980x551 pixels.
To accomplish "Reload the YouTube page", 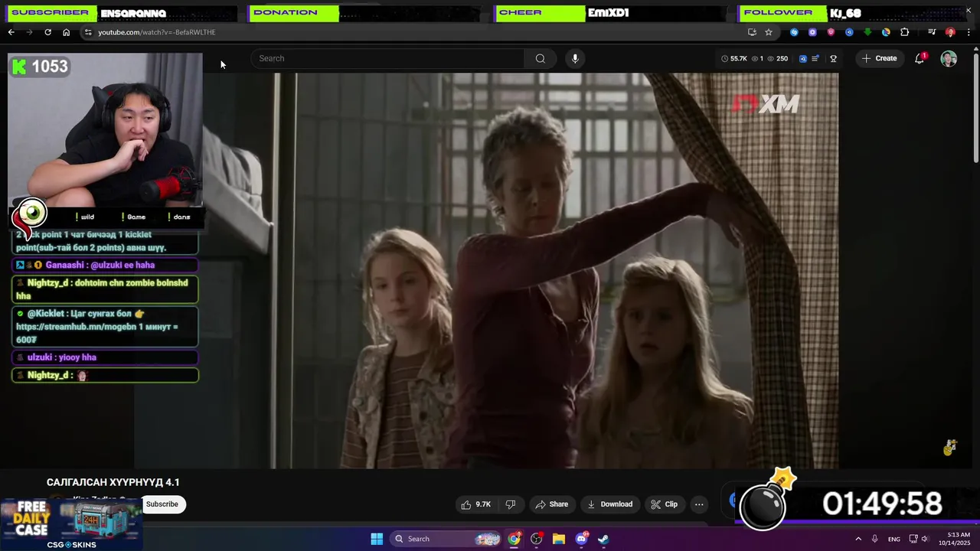I will coord(47,32).
